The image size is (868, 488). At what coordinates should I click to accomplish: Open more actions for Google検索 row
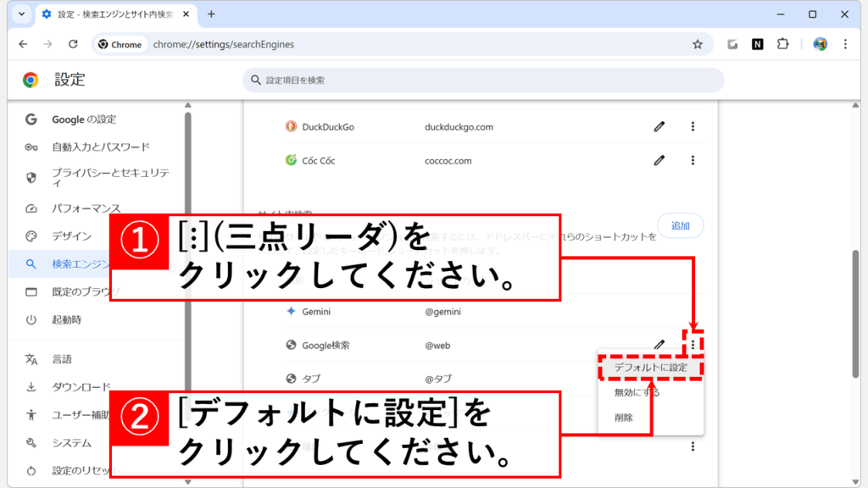click(x=693, y=345)
